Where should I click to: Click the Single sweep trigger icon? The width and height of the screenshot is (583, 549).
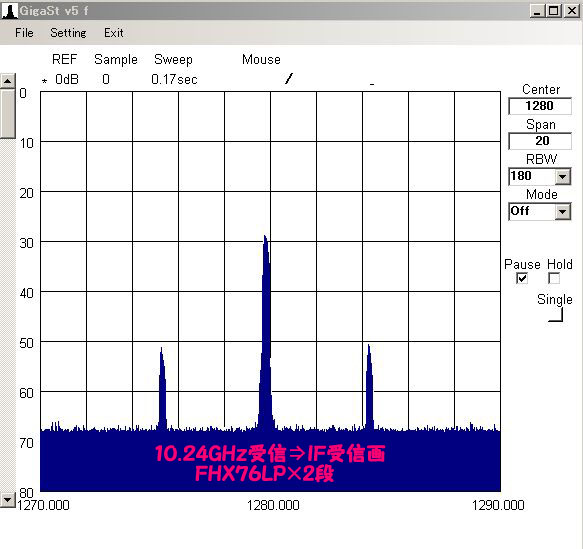pos(556,315)
